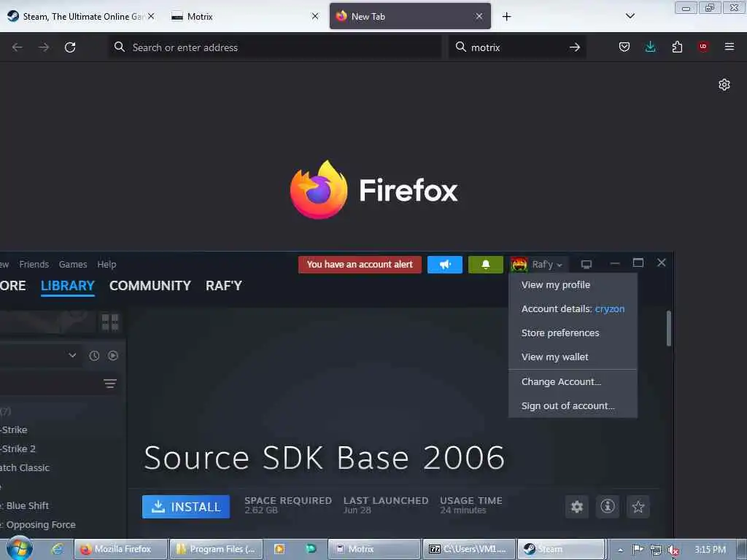
Task: Expand the Raf'y account dropdown
Action: click(x=560, y=265)
